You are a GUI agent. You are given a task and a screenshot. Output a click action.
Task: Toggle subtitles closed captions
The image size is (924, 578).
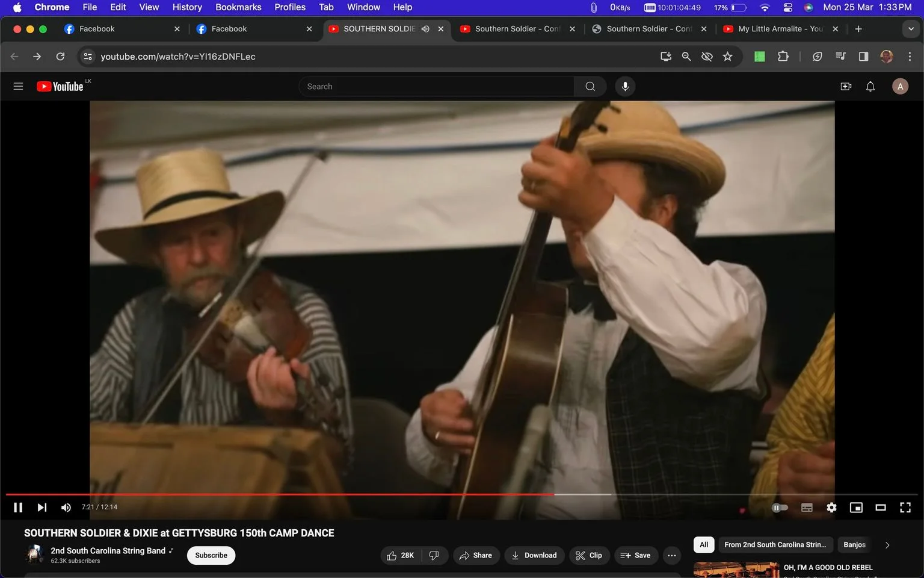point(807,508)
